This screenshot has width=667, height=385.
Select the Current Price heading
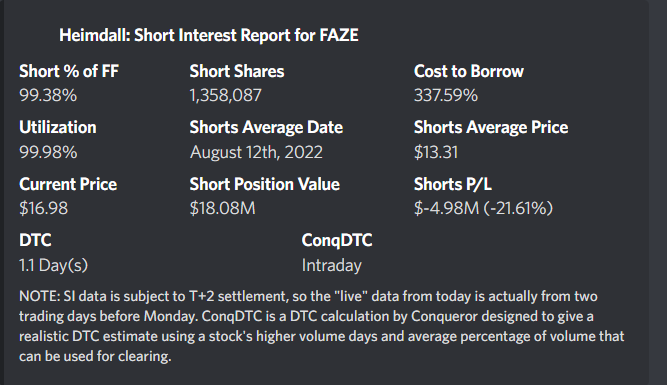[x=68, y=184]
